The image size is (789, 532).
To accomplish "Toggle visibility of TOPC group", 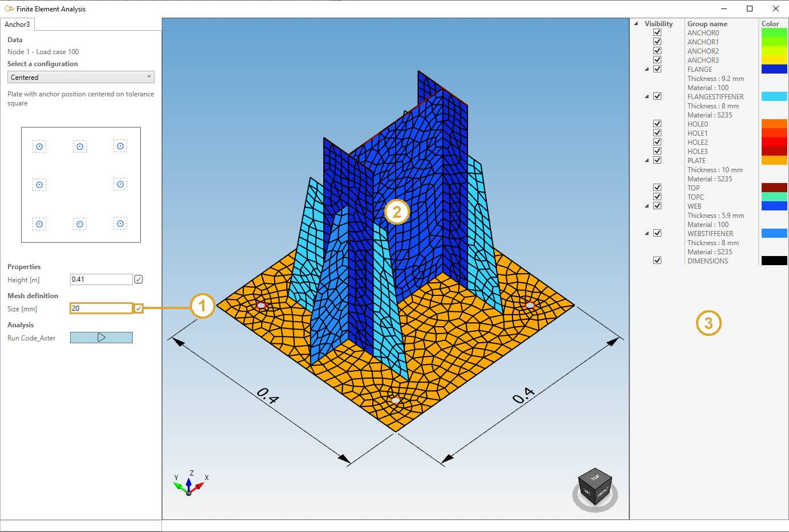I will pos(657,197).
